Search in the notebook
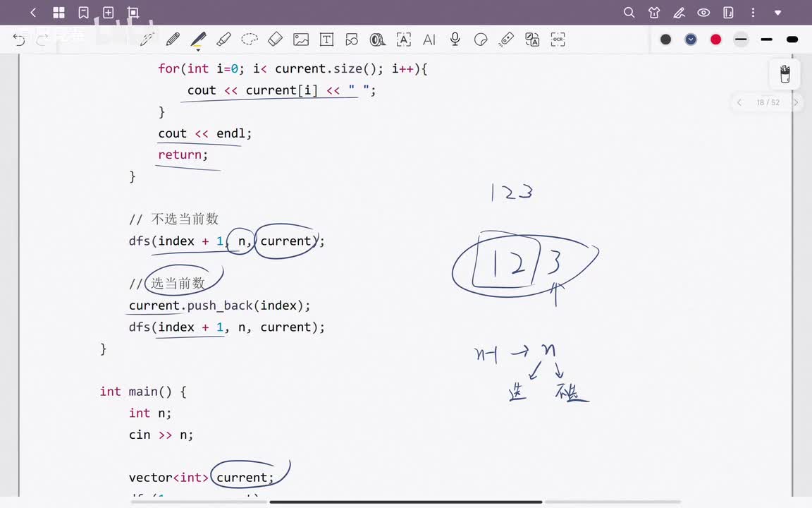The height and width of the screenshot is (508, 812). point(629,13)
